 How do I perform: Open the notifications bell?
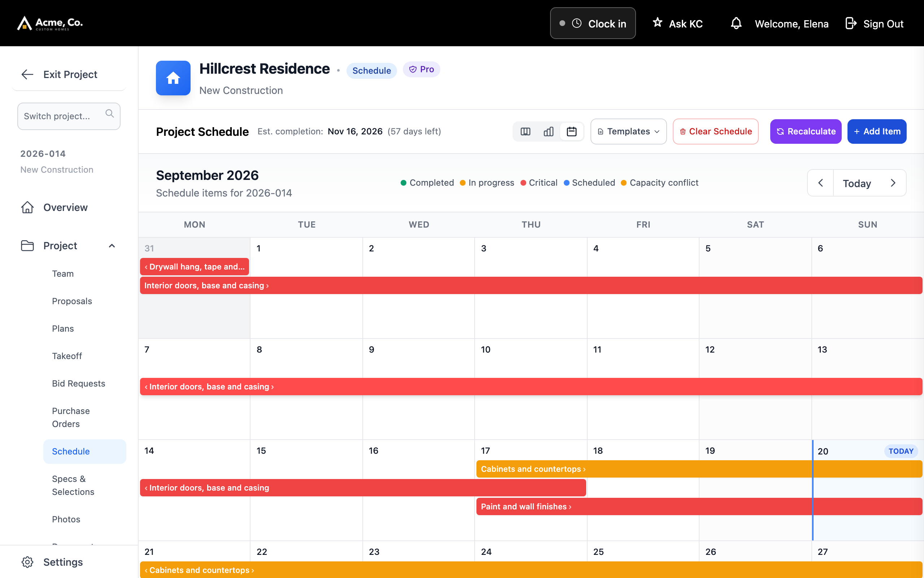tap(736, 23)
